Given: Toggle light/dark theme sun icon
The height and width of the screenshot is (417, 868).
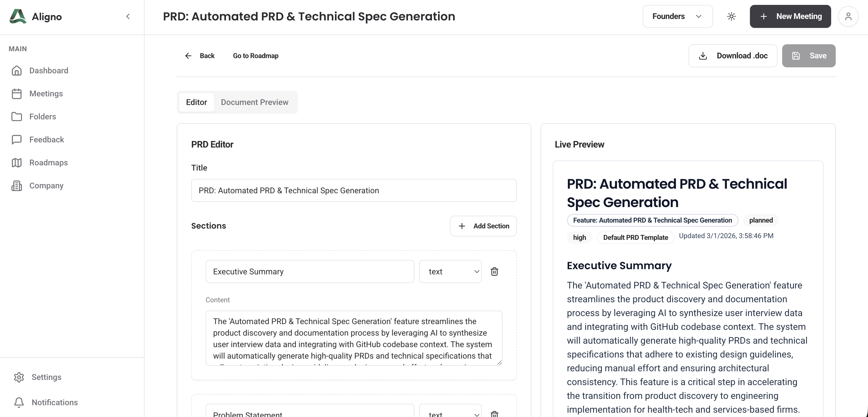Looking at the screenshot, I should (731, 16).
